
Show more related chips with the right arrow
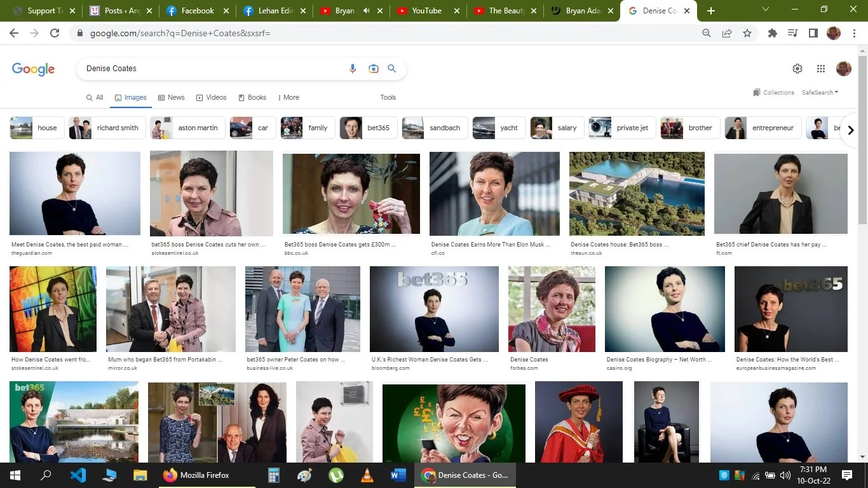click(851, 130)
